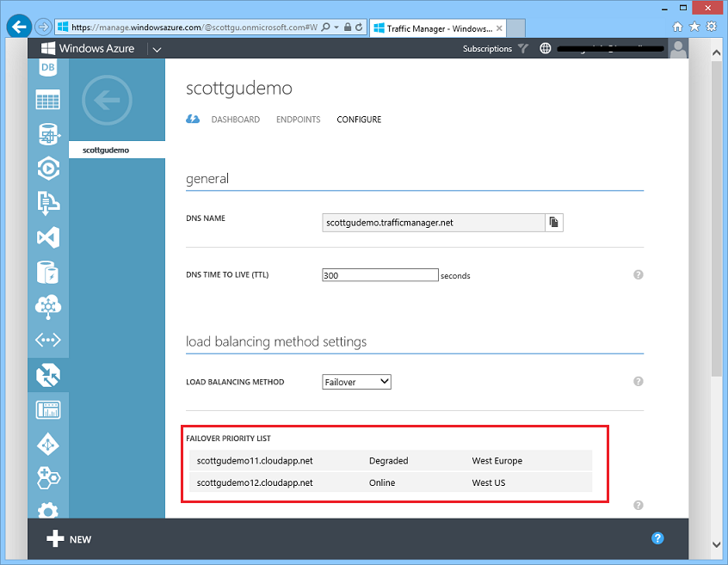Click the DNS Time to Live input field
This screenshot has width=728, height=565.
point(380,275)
